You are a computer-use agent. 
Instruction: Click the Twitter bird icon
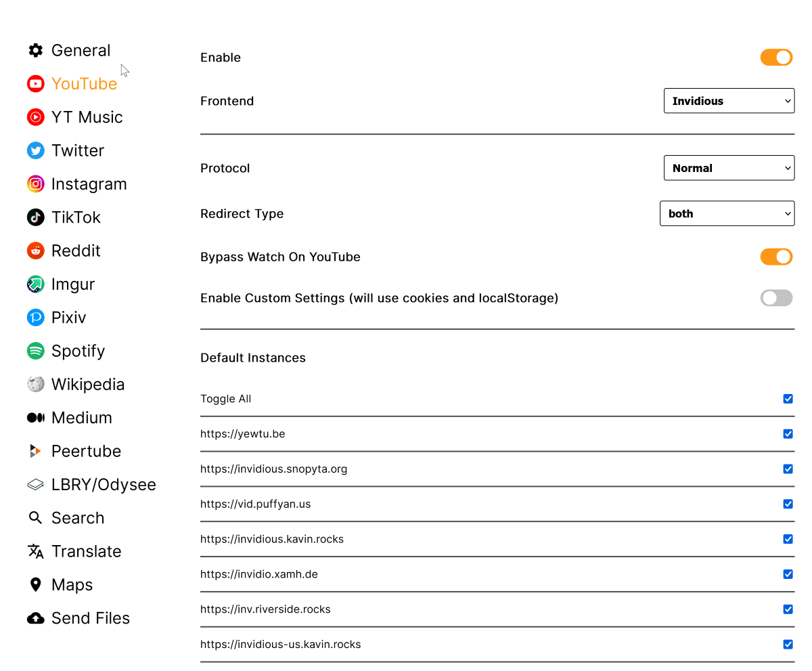point(35,150)
